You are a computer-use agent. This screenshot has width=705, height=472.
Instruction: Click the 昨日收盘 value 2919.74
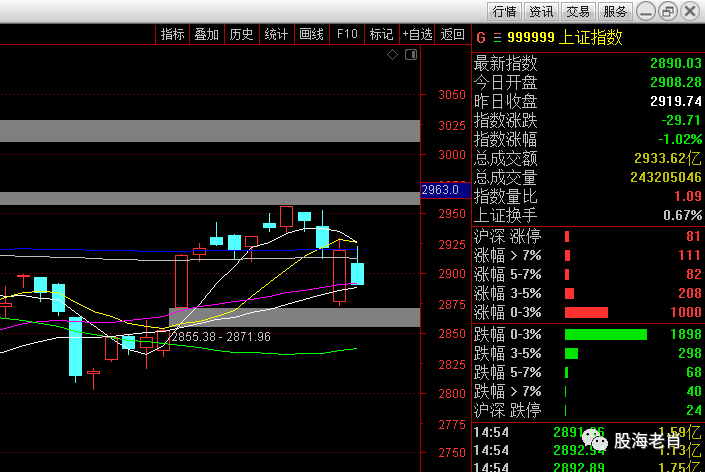coord(675,101)
